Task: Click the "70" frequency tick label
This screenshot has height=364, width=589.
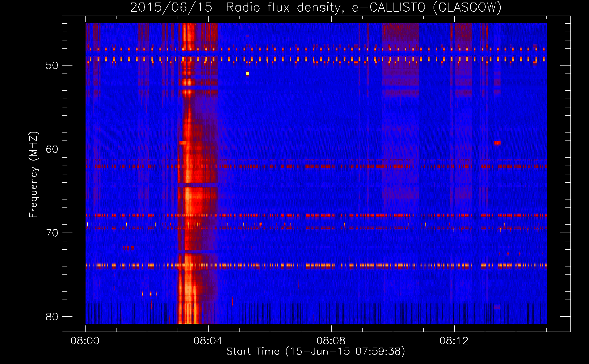Action: click(x=52, y=233)
